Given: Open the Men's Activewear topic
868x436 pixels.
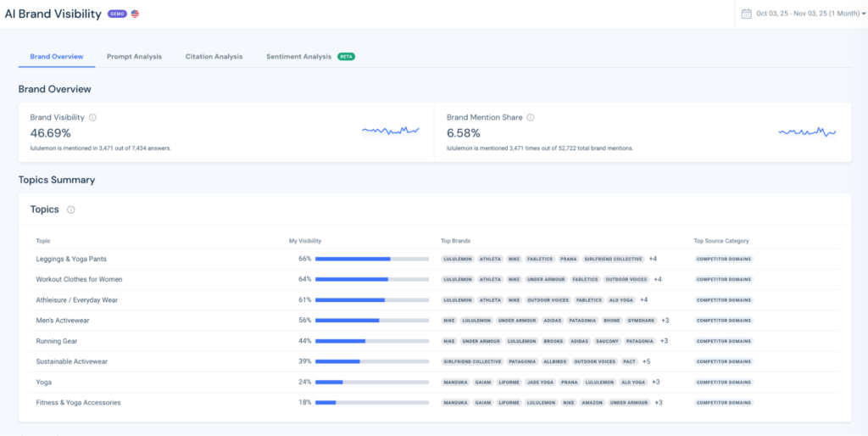Looking at the screenshot, I should pyautogui.click(x=63, y=320).
